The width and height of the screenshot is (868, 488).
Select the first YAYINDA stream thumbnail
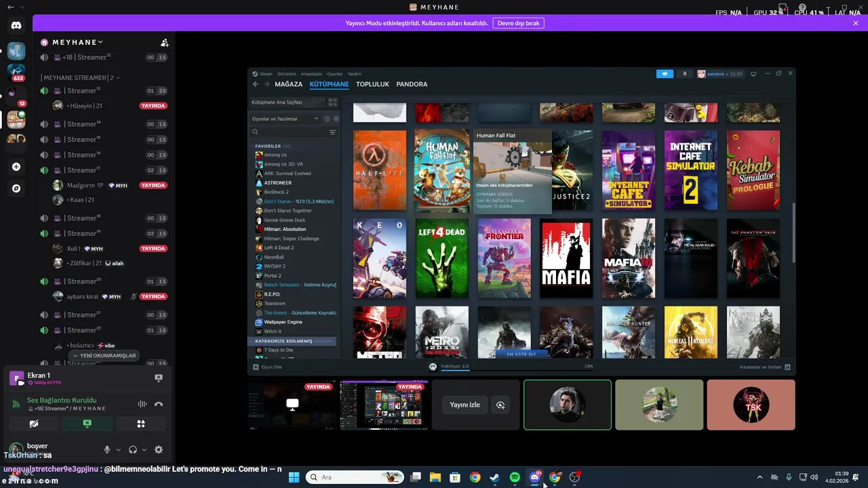(x=292, y=405)
